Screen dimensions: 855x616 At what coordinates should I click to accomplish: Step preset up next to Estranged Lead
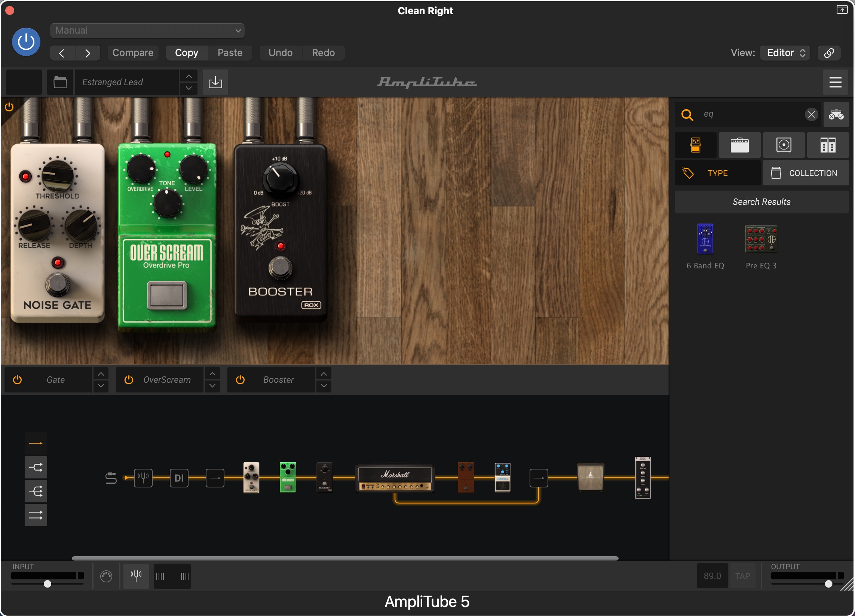[x=189, y=76]
